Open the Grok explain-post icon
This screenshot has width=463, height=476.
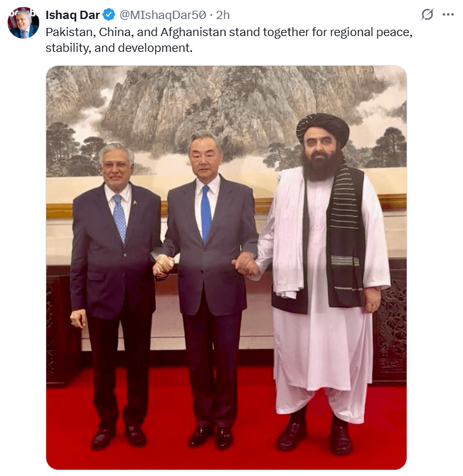427,15
